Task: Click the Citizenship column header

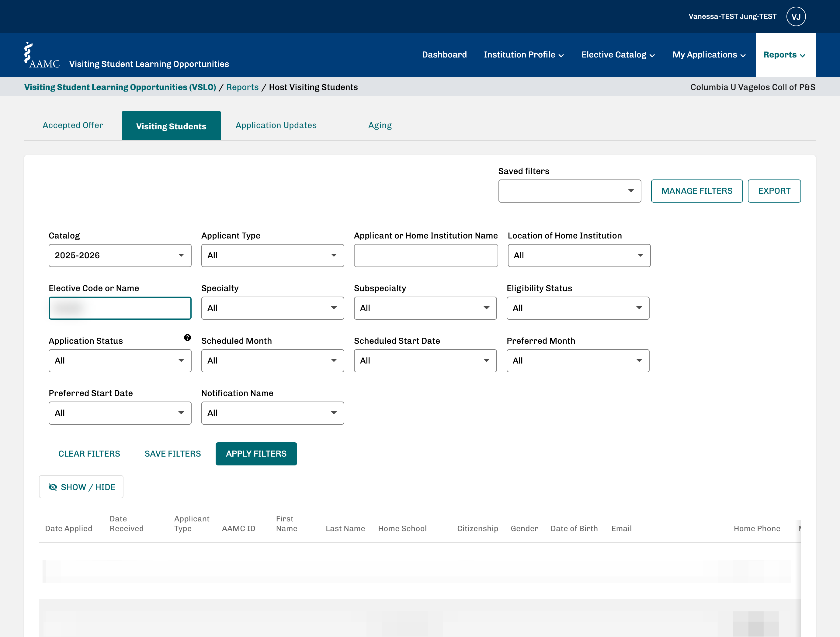Action: (x=478, y=528)
